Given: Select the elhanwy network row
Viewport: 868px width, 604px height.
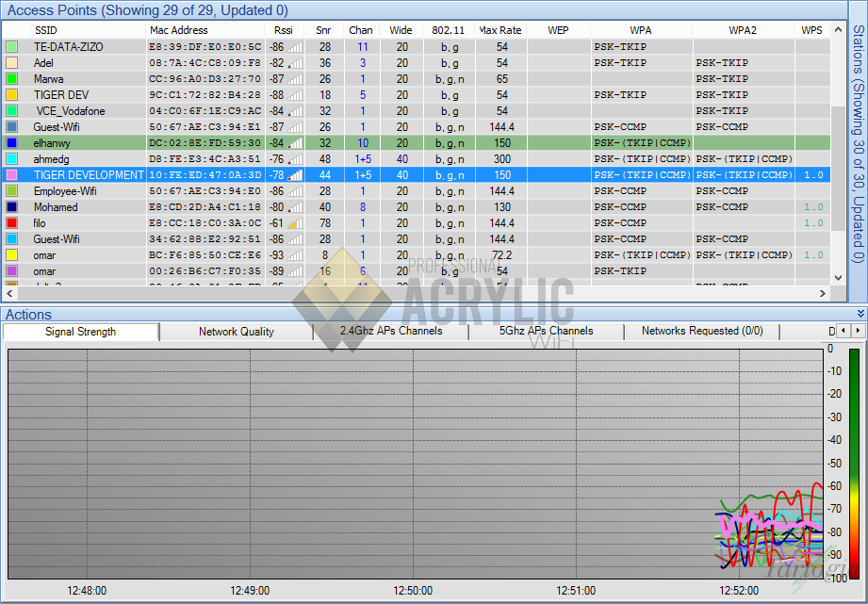Looking at the screenshot, I should (x=417, y=143).
